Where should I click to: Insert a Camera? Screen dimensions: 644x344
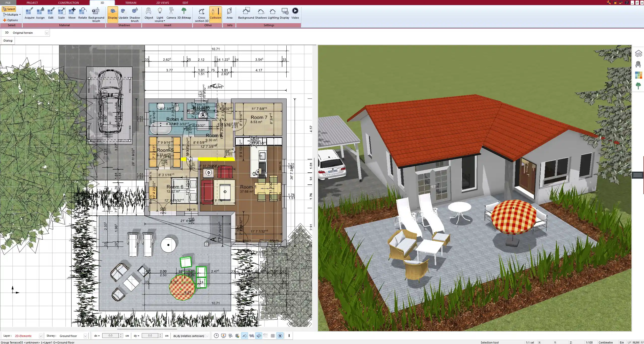pos(171,13)
